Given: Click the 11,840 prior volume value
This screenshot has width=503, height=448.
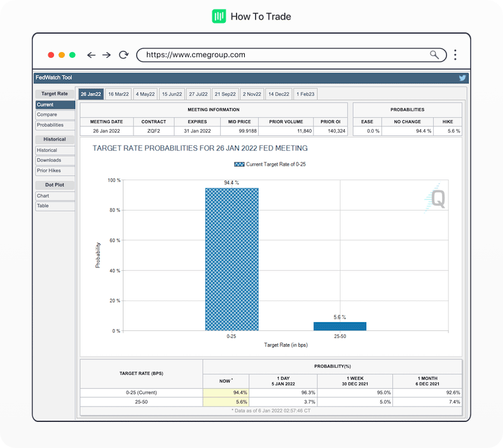Looking at the screenshot, I should [x=304, y=131].
